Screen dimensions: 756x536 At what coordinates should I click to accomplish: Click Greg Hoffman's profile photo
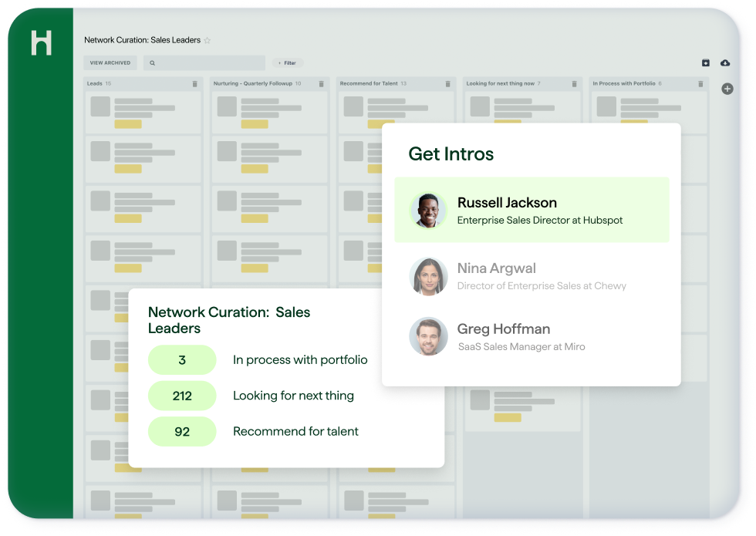pyautogui.click(x=428, y=336)
